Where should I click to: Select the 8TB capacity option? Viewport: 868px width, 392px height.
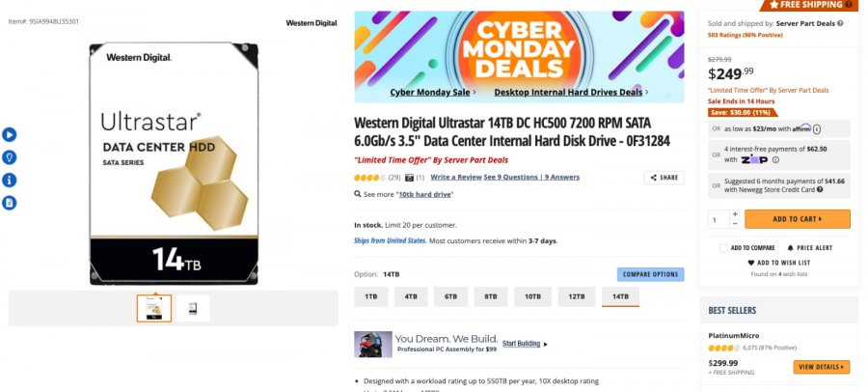pyautogui.click(x=491, y=296)
